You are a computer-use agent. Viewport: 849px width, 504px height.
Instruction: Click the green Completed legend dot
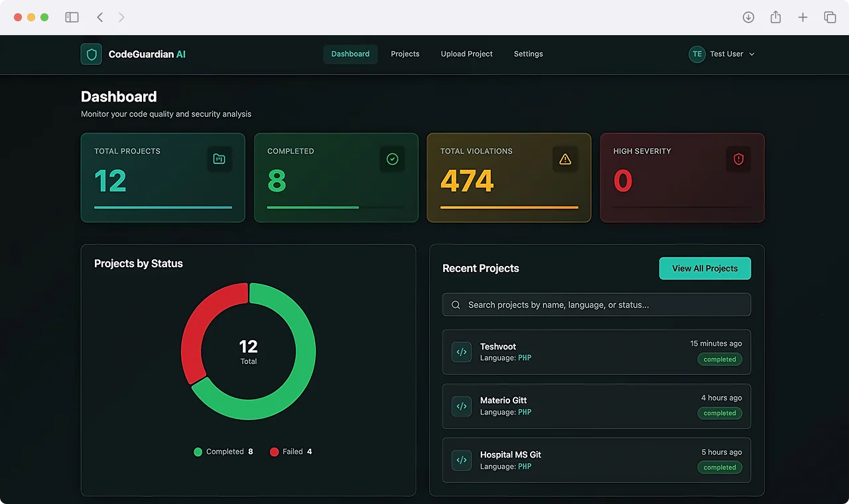pos(198,452)
